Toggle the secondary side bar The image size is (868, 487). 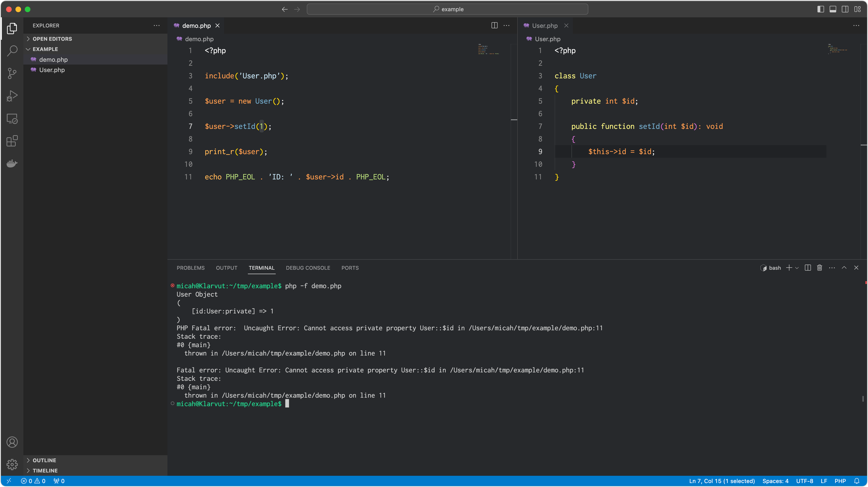click(845, 9)
